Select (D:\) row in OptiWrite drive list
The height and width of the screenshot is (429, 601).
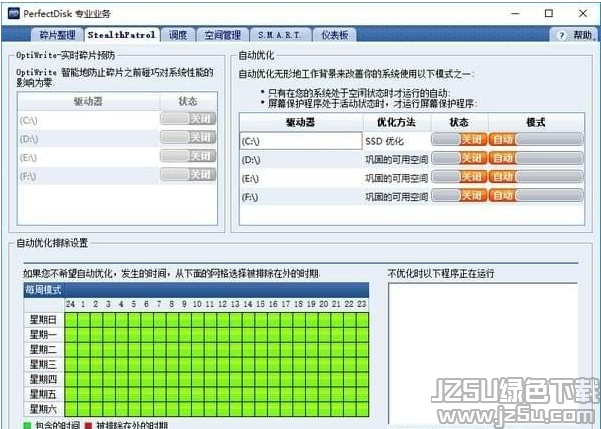88,139
